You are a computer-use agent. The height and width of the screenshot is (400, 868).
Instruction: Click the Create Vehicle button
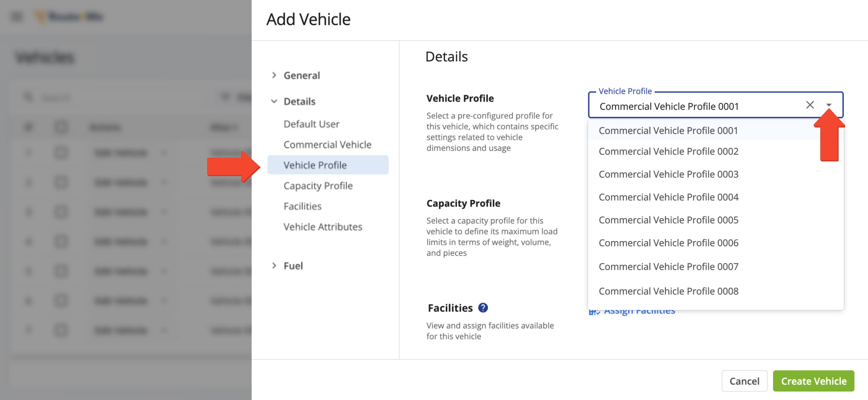pyautogui.click(x=813, y=381)
